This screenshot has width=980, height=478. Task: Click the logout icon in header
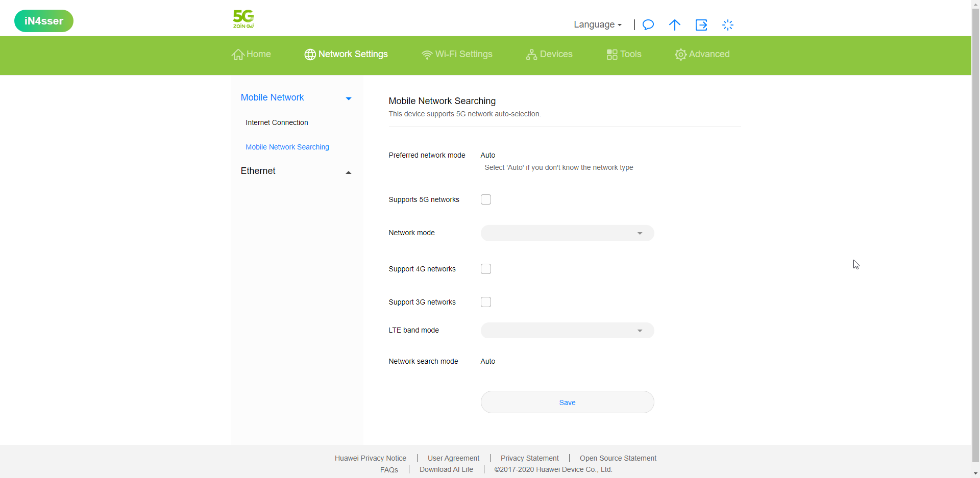(701, 25)
